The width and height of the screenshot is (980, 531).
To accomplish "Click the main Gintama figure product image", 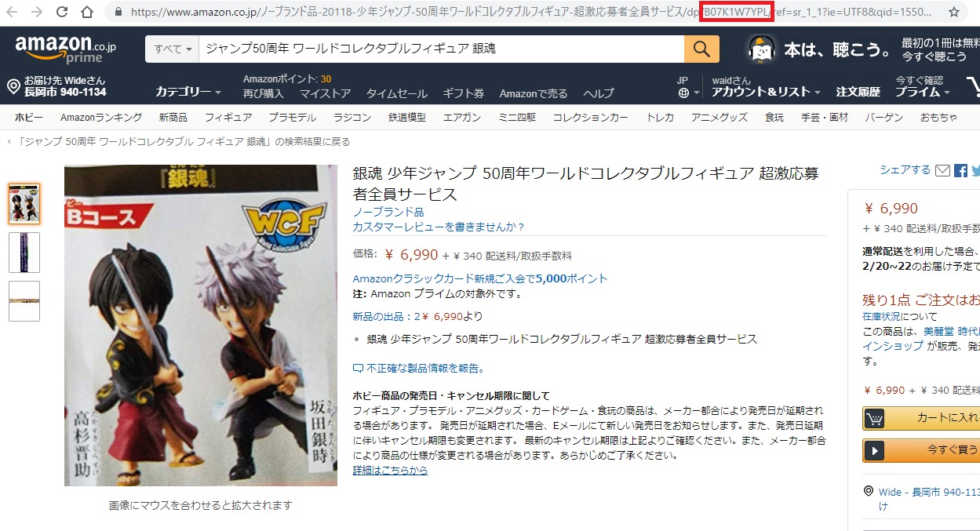I will 201,326.
